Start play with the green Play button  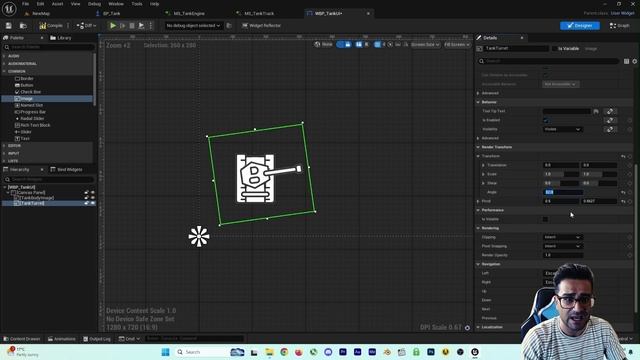[x=113, y=26]
